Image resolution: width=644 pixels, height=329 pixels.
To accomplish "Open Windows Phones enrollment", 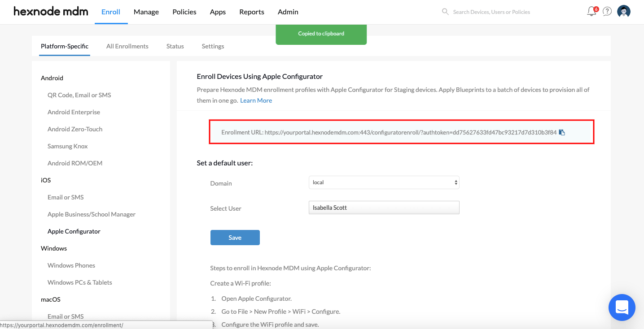I will pyautogui.click(x=71, y=265).
